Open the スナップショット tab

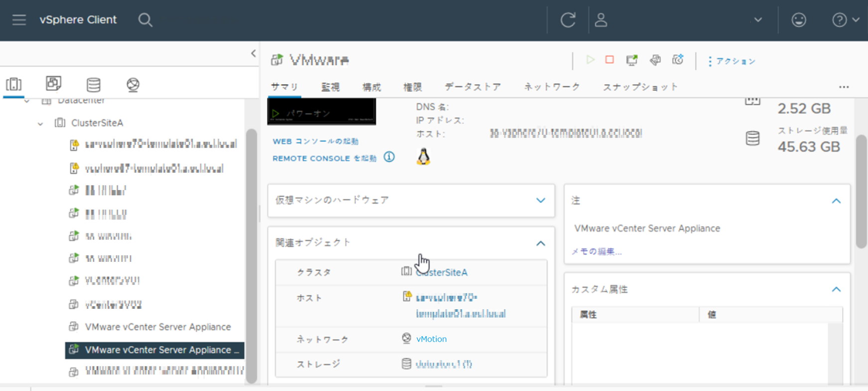640,87
